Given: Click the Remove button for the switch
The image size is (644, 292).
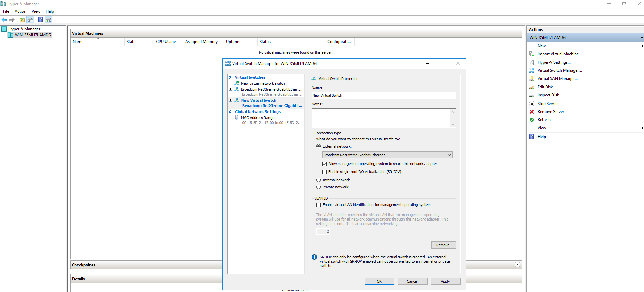Looking at the screenshot, I should point(443,245).
